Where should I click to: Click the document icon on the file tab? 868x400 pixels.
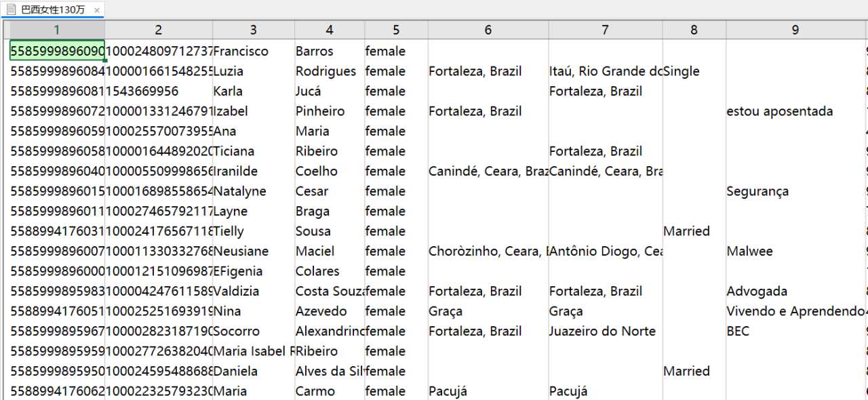point(11,9)
